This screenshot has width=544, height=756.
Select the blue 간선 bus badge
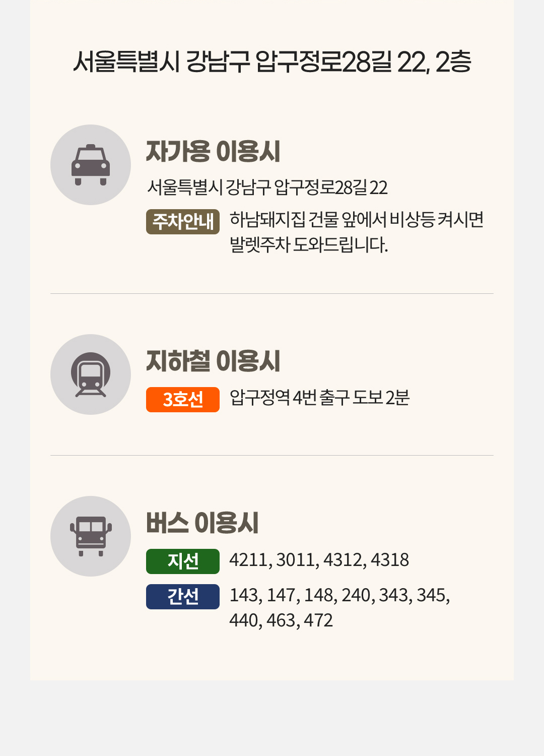(183, 597)
